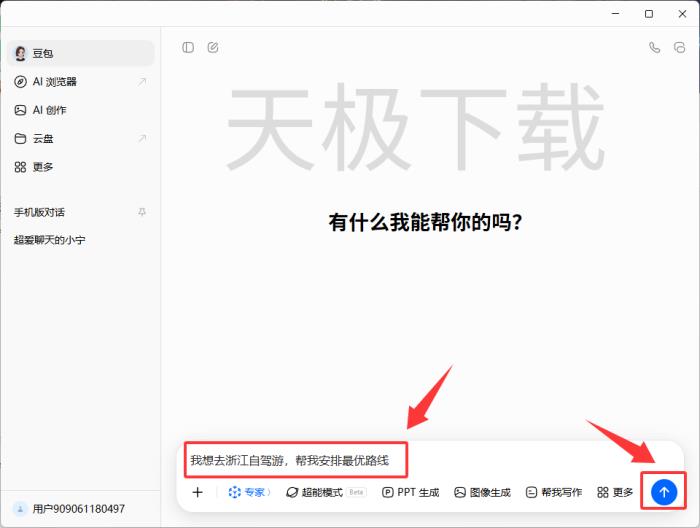Open the 专家 mode dropdown
Viewport: 700px width, 528px height.
[x=250, y=492]
